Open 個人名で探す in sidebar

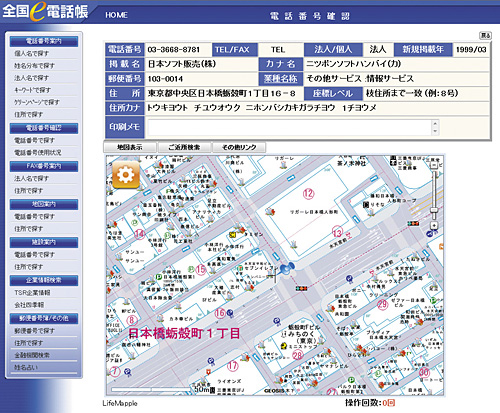click(x=31, y=53)
